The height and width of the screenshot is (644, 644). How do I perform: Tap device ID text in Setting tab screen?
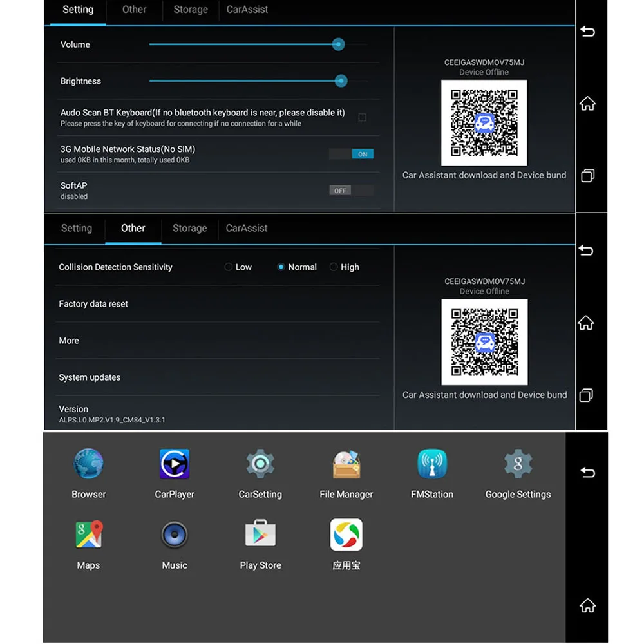484,62
